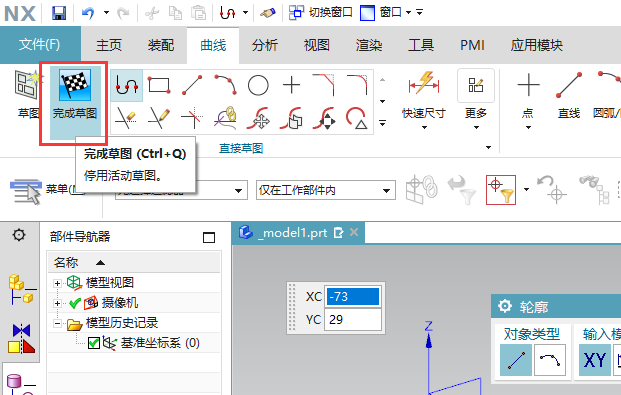Sort by Name (名称) column header
Viewport: 621px width, 395px height.
click(x=134, y=262)
